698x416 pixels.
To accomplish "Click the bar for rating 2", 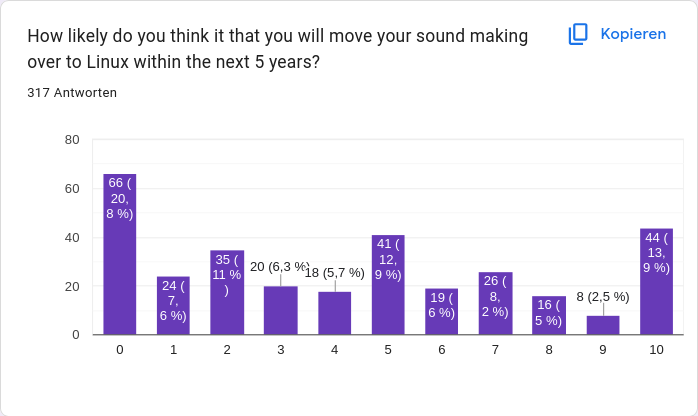I will point(227,293).
